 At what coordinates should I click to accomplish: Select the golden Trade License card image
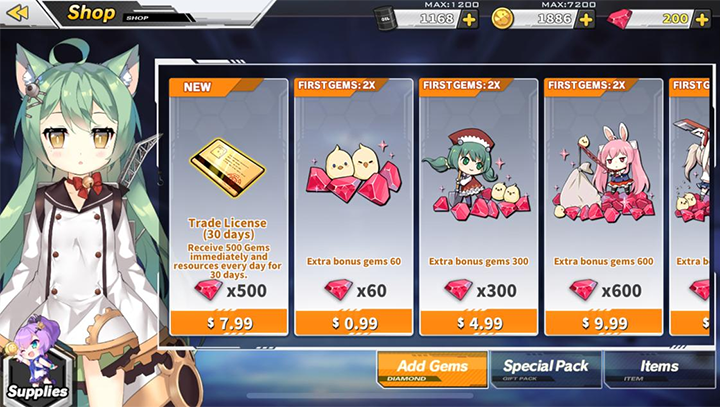coord(228,168)
